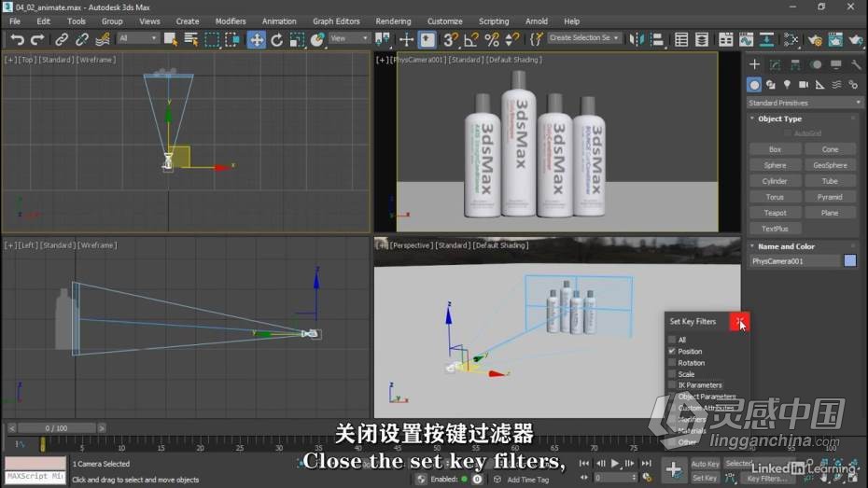Open the Scripting menu
Viewport: 868px width, 488px height.
pyautogui.click(x=494, y=21)
